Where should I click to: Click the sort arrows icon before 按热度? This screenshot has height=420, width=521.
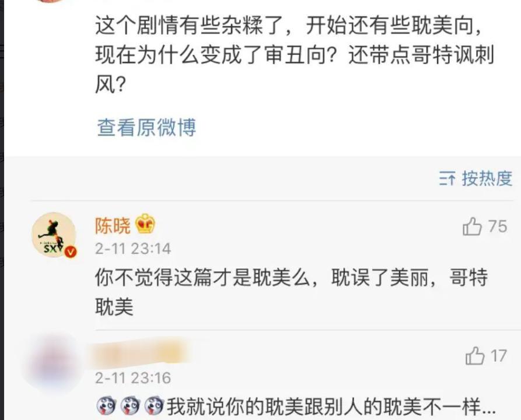pyautogui.click(x=447, y=178)
